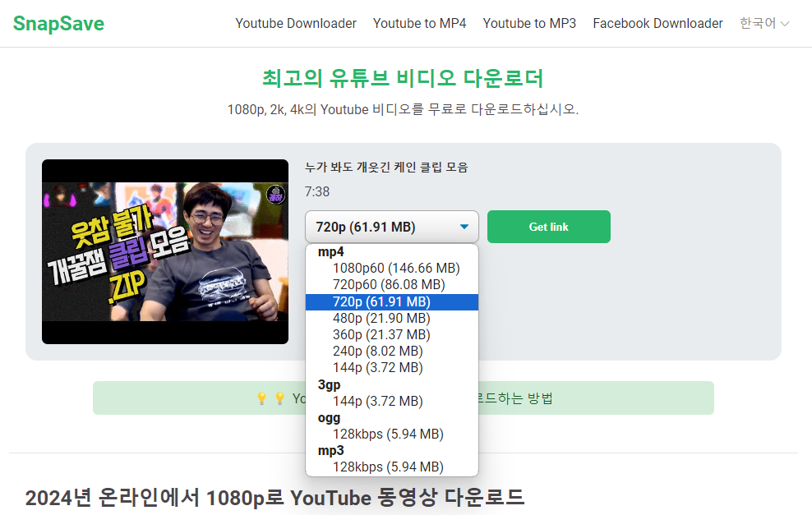Choose 1080p60 (146.66 MB) option
Image resolution: width=812 pixels, height=515 pixels.
(x=392, y=268)
